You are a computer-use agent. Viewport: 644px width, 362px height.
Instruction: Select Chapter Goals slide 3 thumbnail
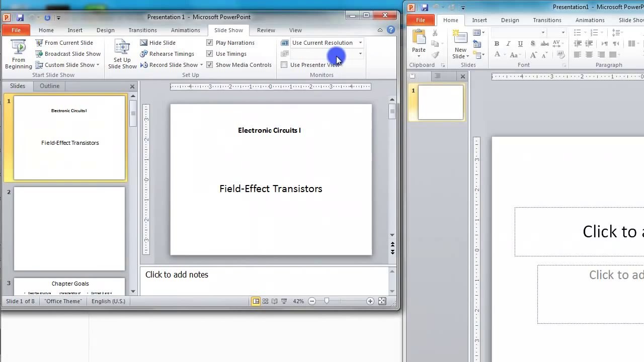[69, 286]
